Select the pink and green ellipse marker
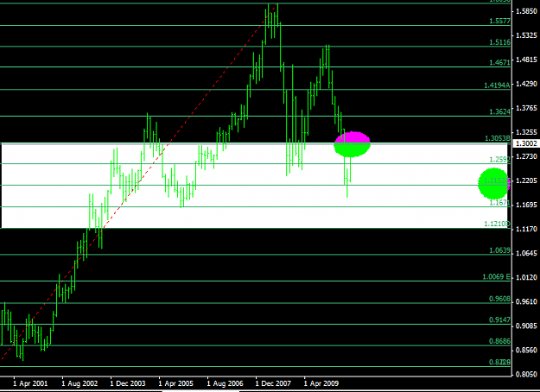Viewport: 540px width, 392px height. coord(352,144)
